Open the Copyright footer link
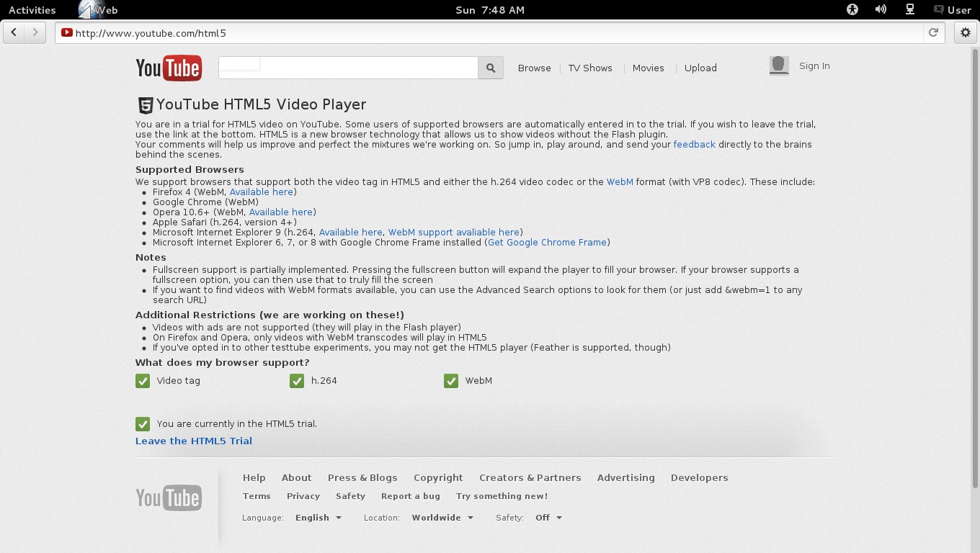This screenshot has height=553, width=980. pyautogui.click(x=438, y=477)
